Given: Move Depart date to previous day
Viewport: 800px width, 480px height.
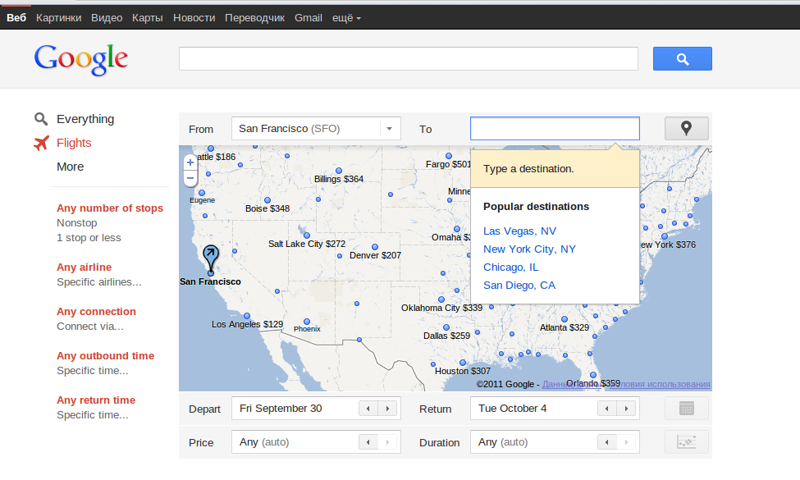Looking at the screenshot, I should 368,408.
